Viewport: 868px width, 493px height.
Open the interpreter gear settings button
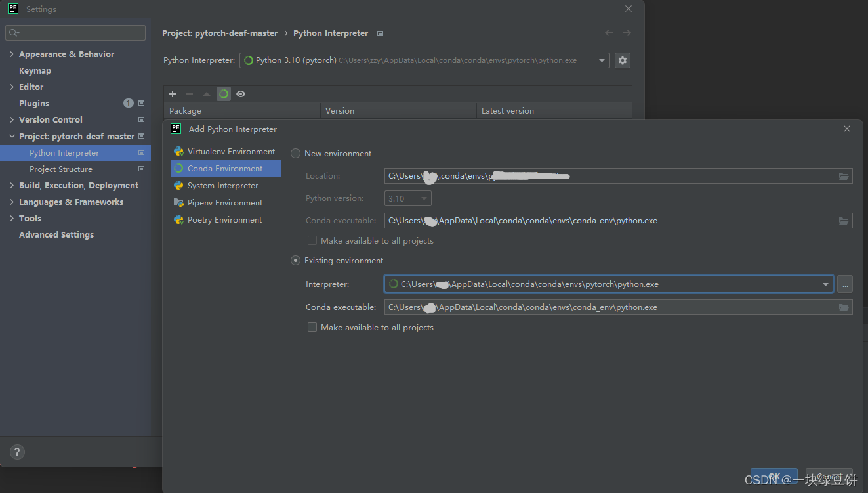point(622,60)
